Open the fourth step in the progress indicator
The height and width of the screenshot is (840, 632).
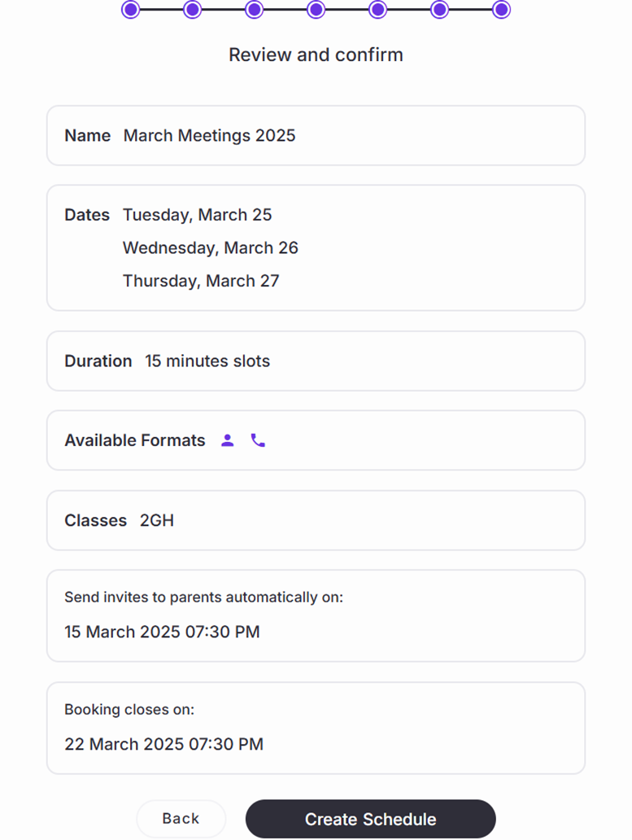(316, 10)
